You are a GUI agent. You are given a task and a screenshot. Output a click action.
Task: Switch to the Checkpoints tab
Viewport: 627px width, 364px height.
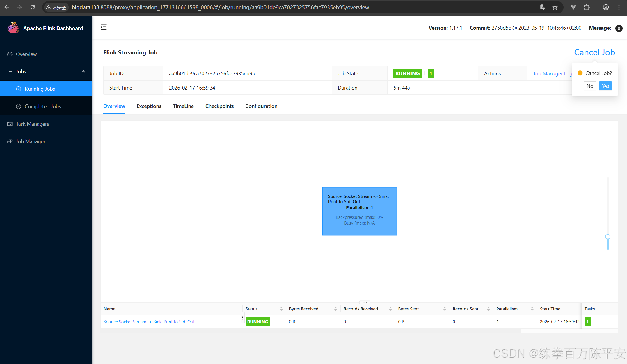click(x=220, y=106)
